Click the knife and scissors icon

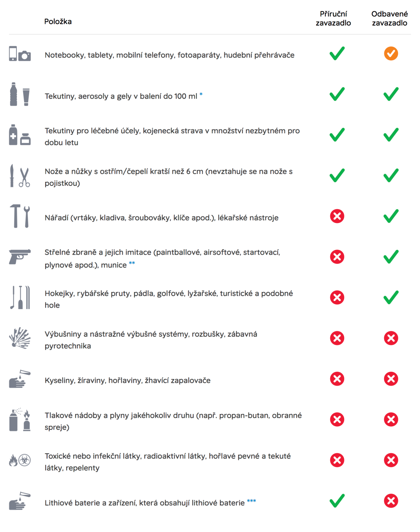coord(20,176)
